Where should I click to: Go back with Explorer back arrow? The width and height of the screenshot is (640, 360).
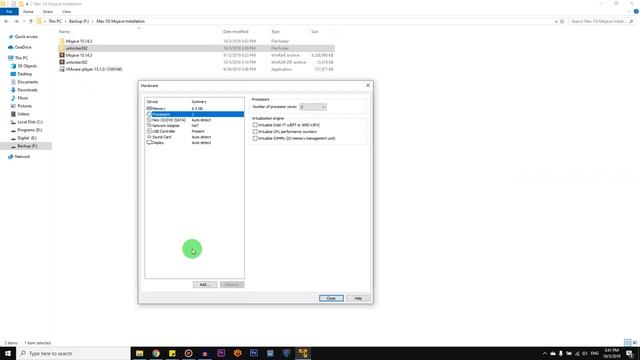(x=6, y=21)
